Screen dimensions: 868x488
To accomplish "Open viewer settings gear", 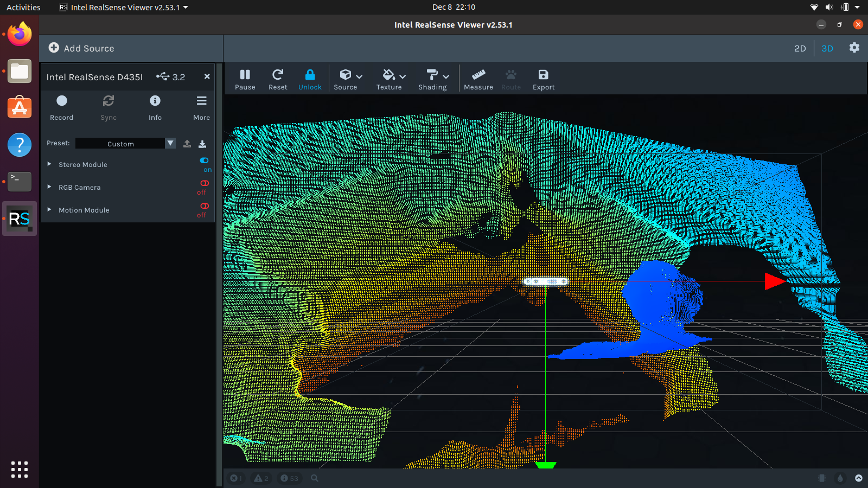I will (854, 48).
